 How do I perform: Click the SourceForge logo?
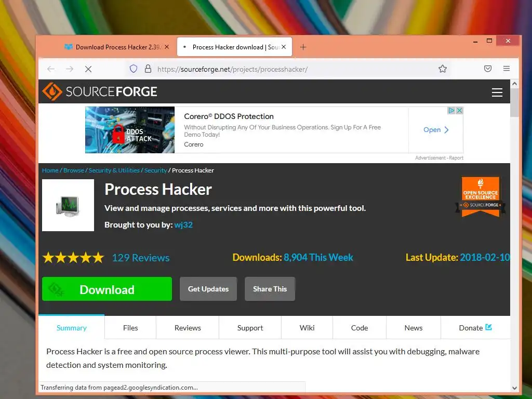(99, 91)
